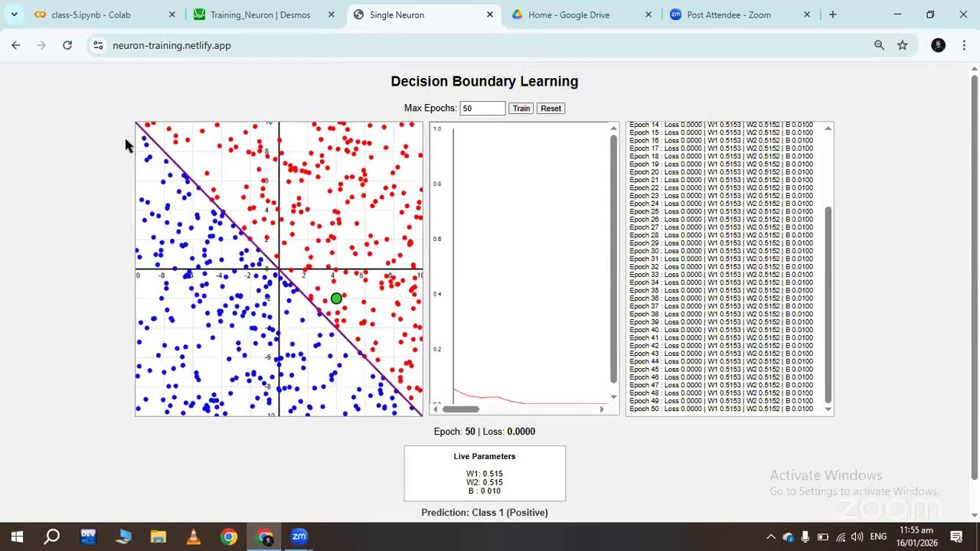Screen dimensions: 980x551
Task: Click the green test point on the plot
Action: tap(336, 298)
